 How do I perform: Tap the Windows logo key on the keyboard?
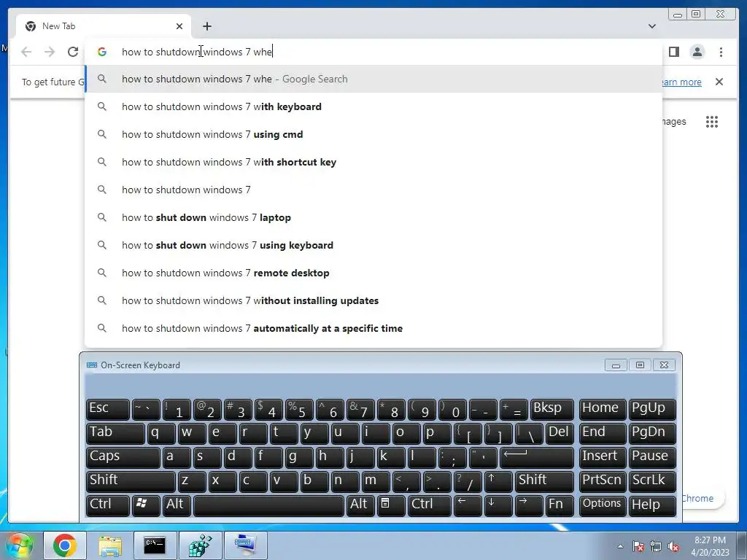146,505
